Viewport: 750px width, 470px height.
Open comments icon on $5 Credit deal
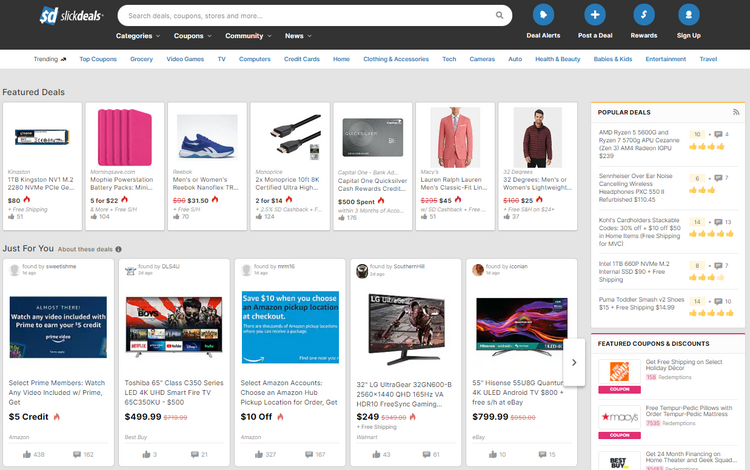point(77,454)
